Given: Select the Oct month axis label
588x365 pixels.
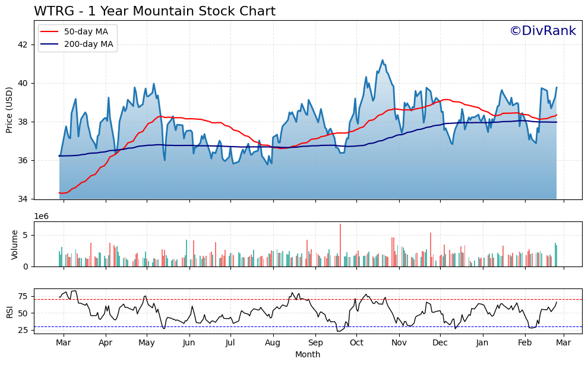Looking at the screenshot, I should [x=356, y=342].
